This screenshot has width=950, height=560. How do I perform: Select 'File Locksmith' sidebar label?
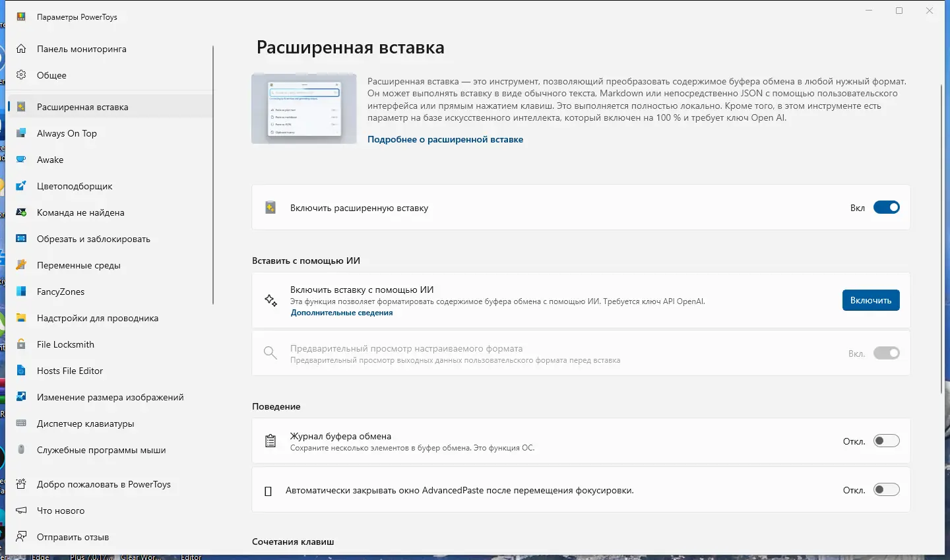click(x=65, y=345)
